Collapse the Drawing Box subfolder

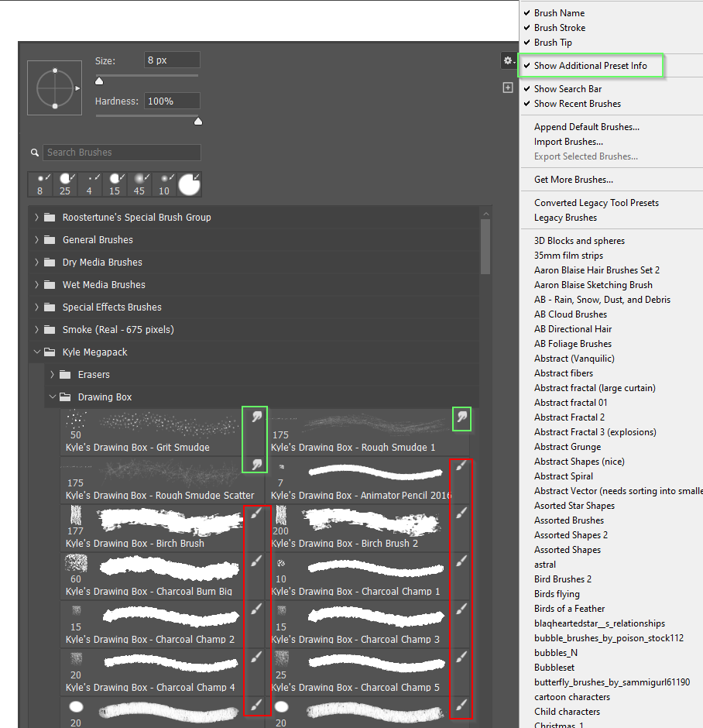pyautogui.click(x=52, y=397)
